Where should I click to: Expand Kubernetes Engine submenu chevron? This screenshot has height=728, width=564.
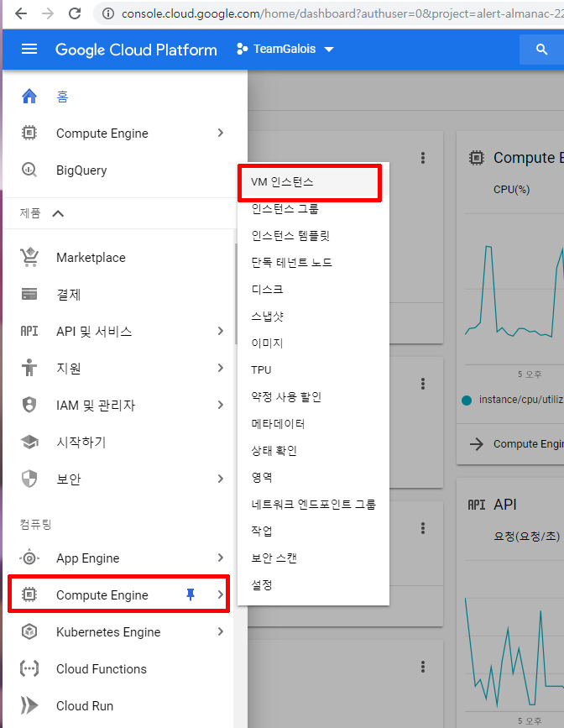tap(221, 631)
